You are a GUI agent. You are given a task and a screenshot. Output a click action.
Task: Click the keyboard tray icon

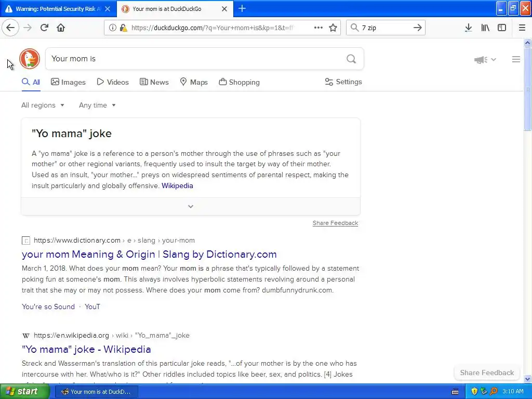click(455, 392)
